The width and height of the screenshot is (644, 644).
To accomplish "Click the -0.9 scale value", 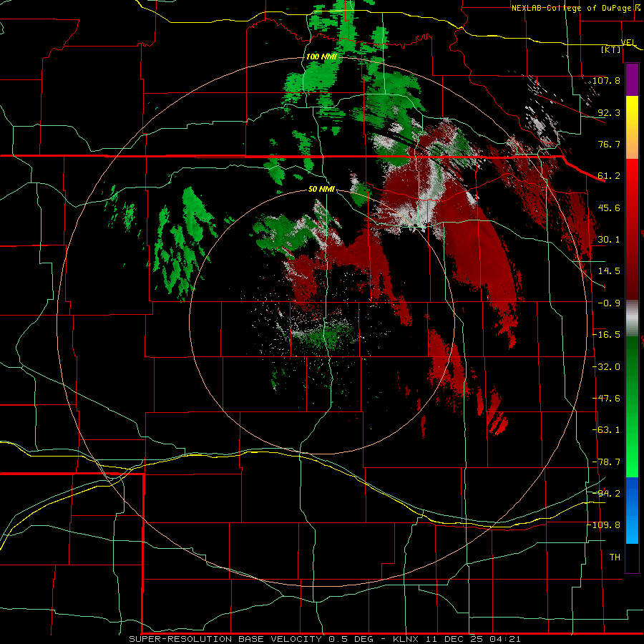I will click(609, 303).
